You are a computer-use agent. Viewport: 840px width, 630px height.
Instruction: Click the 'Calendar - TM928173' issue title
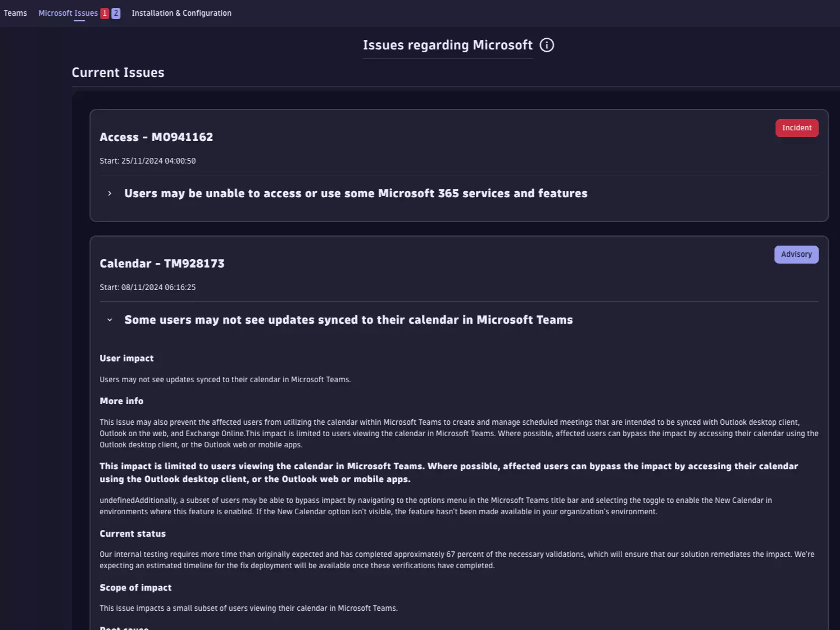[162, 263]
